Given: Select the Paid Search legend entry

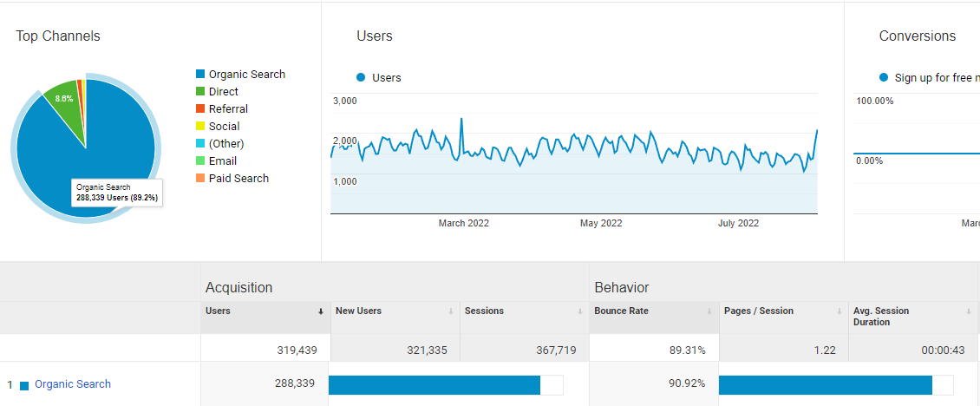Looking at the screenshot, I should coord(232,179).
